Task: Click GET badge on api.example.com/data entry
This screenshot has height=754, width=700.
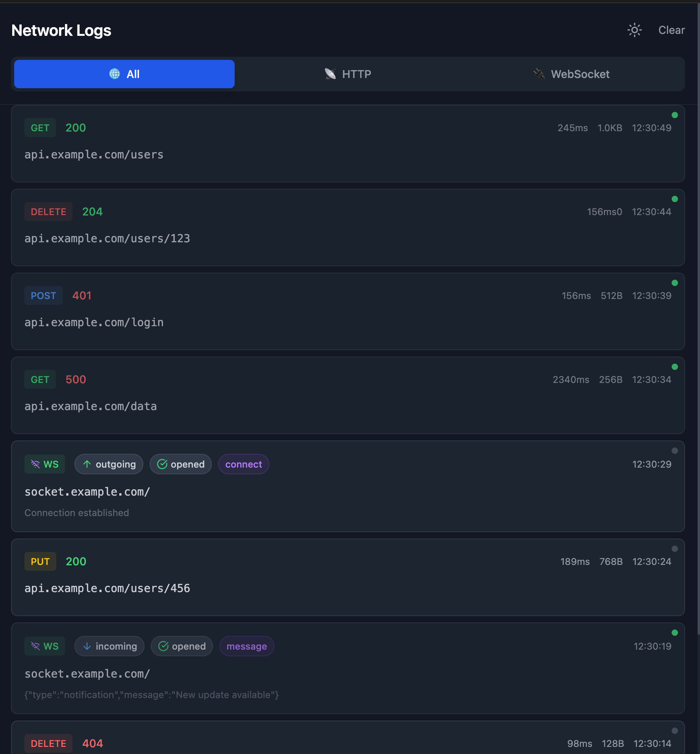Action: 40,380
